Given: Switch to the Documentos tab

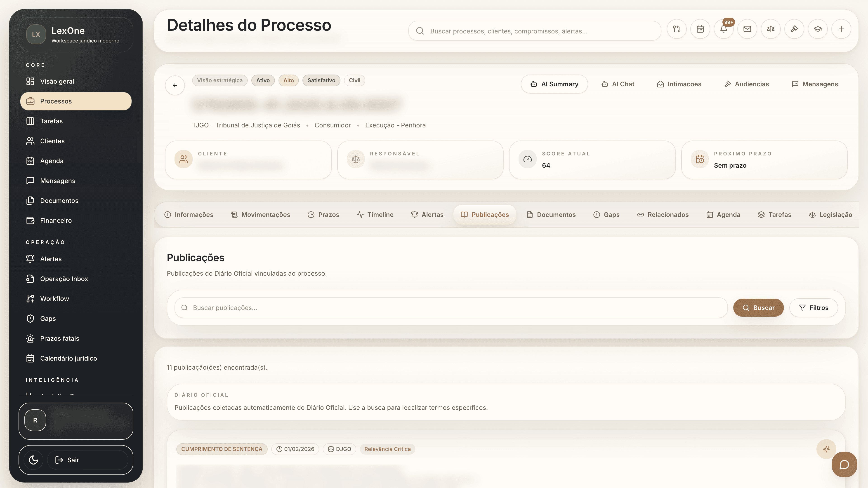Looking at the screenshot, I should [x=551, y=215].
